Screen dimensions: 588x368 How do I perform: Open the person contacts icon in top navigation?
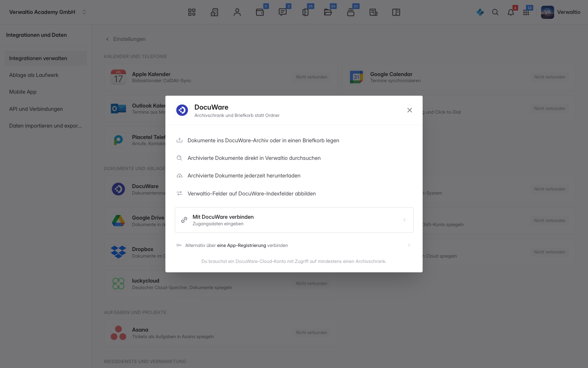click(x=237, y=12)
